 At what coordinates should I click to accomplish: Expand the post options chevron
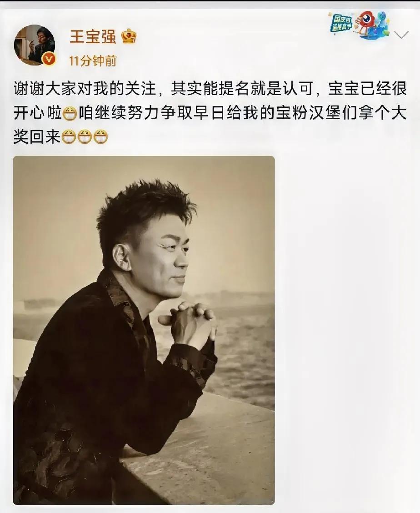click(x=401, y=35)
